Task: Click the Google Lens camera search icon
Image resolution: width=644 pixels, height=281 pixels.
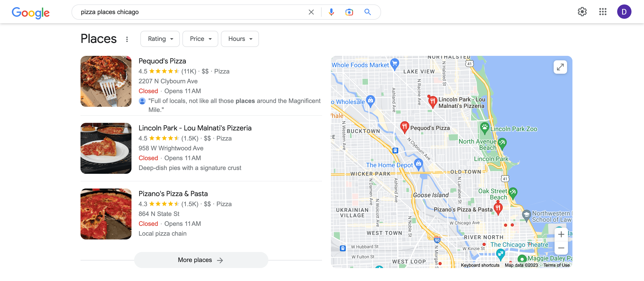Action: 349,11
